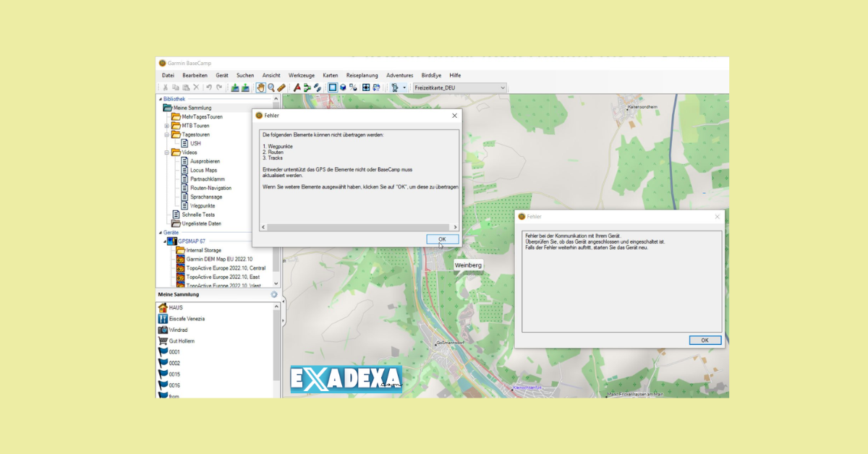Select the Route creation tool
Screen dimensions: 868x454
tap(307, 87)
